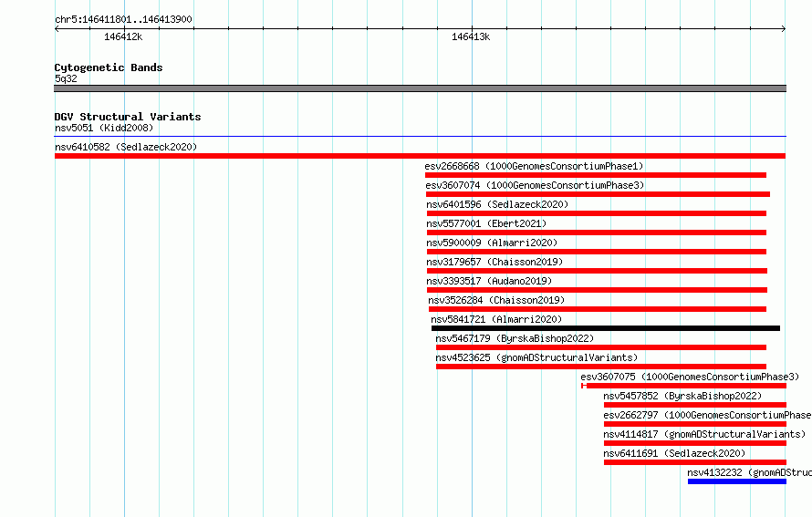Click the Cytogenetic Bands track title
This screenshot has width=812, height=517.
tap(109, 67)
